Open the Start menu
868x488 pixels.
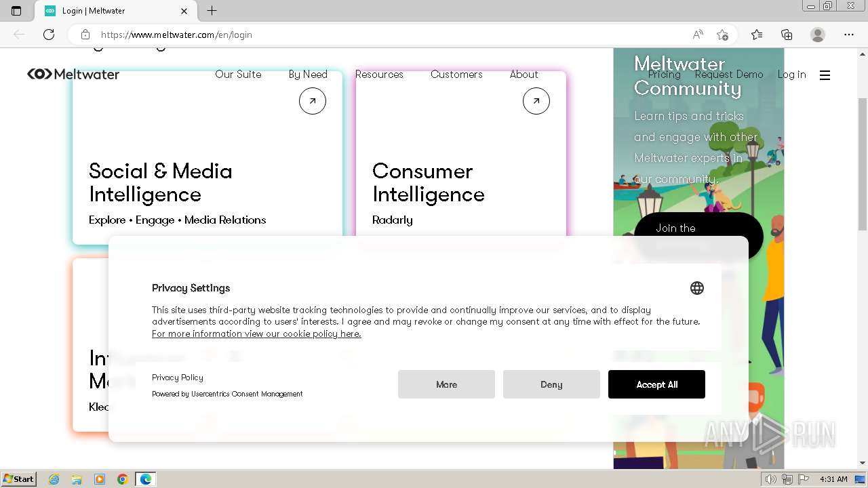18,479
